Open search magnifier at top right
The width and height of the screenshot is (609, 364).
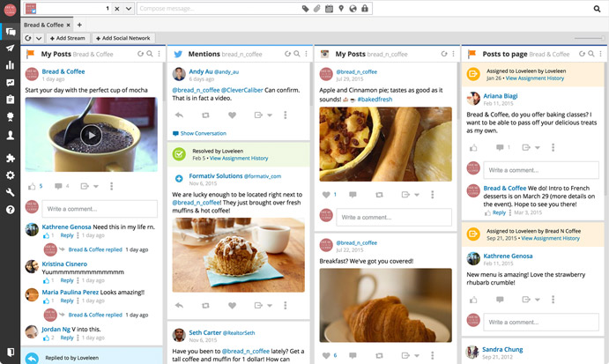coord(597,9)
